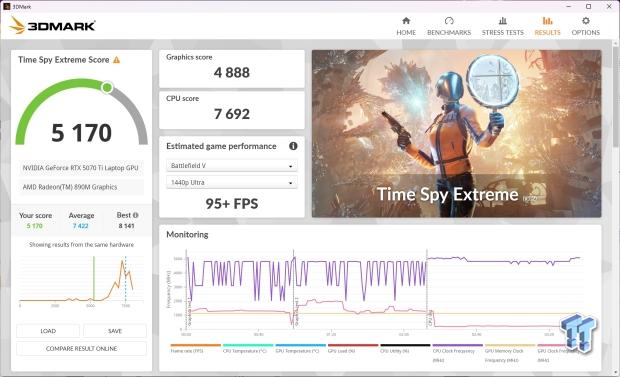Click Your score value 5 170 in green

pos(35,226)
